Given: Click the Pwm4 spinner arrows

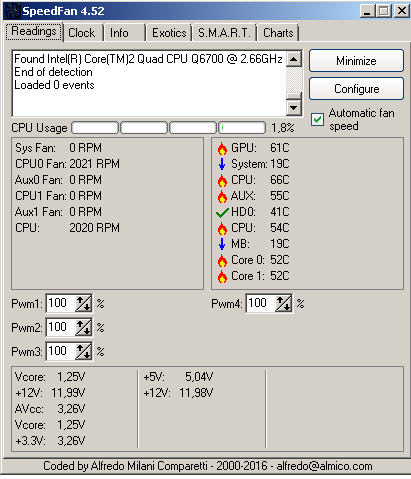Looking at the screenshot, I should coord(284,303).
